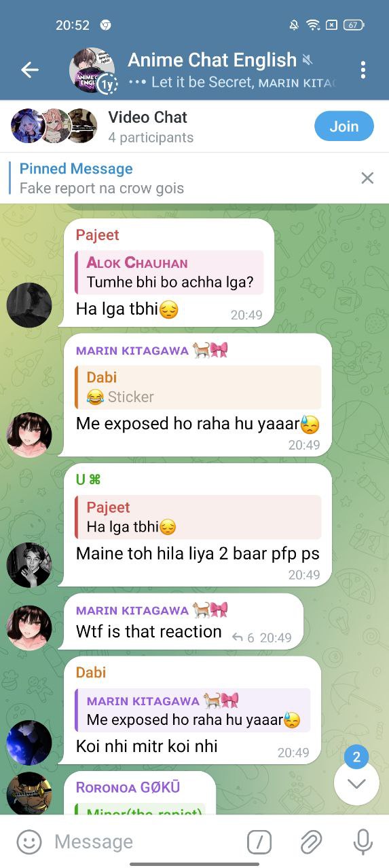389x868 pixels.
Task: Attach a file with the paperclip icon
Action: click(311, 842)
